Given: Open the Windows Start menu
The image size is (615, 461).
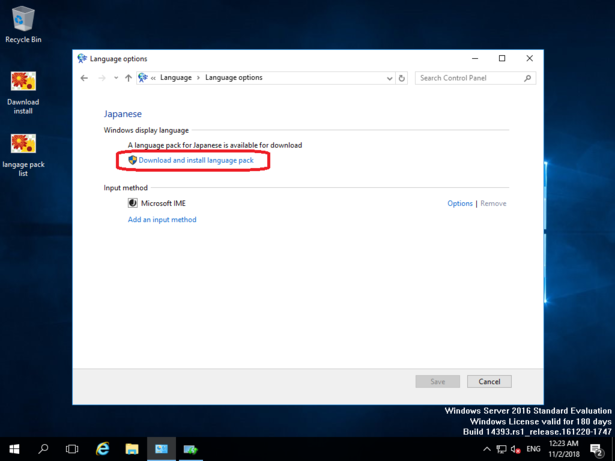Looking at the screenshot, I should [14, 449].
